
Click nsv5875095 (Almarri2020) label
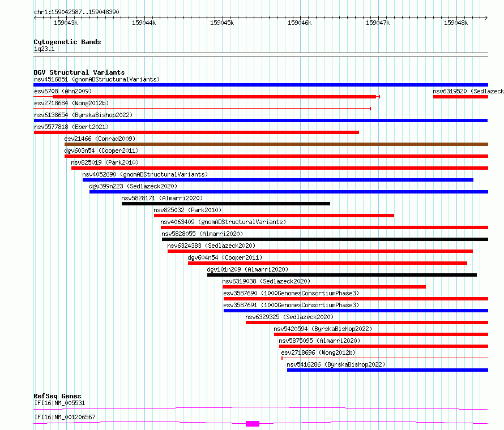319,341
